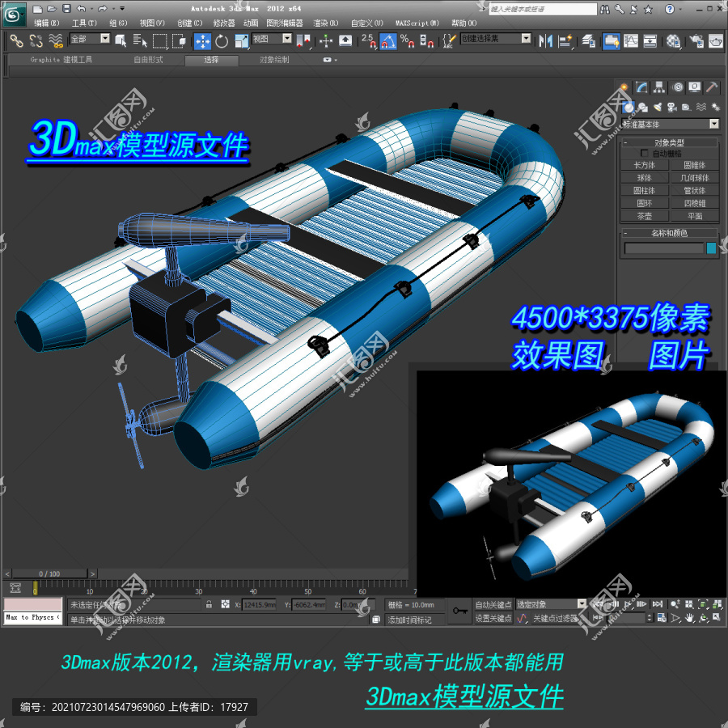This screenshot has height=728, width=728.
Task: Toggle the Graphite Modeling Tools ribbon icon
Action: click(x=611, y=41)
